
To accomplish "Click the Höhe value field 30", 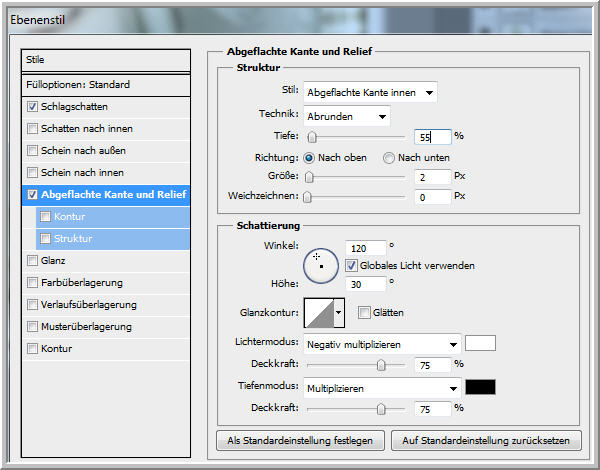I will 365,284.
